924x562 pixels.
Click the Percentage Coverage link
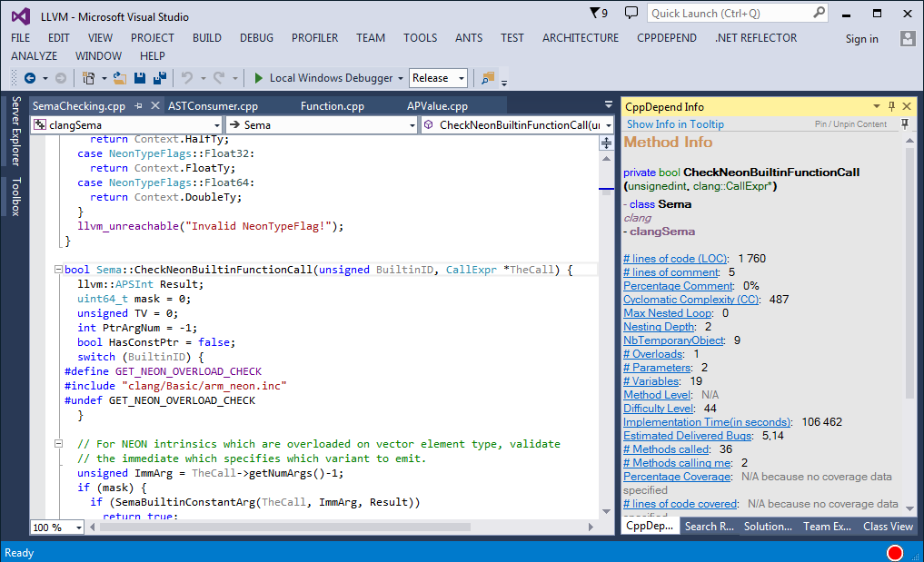click(677, 476)
